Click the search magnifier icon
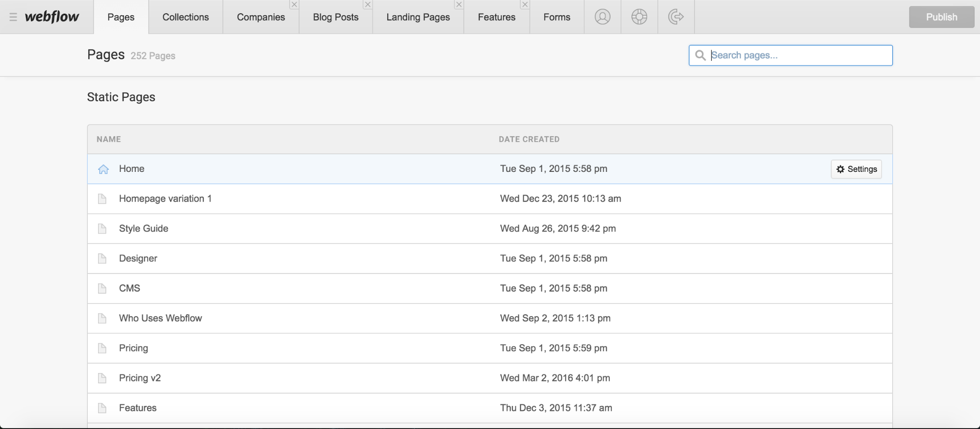The image size is (980, 429). click(701, 55)
